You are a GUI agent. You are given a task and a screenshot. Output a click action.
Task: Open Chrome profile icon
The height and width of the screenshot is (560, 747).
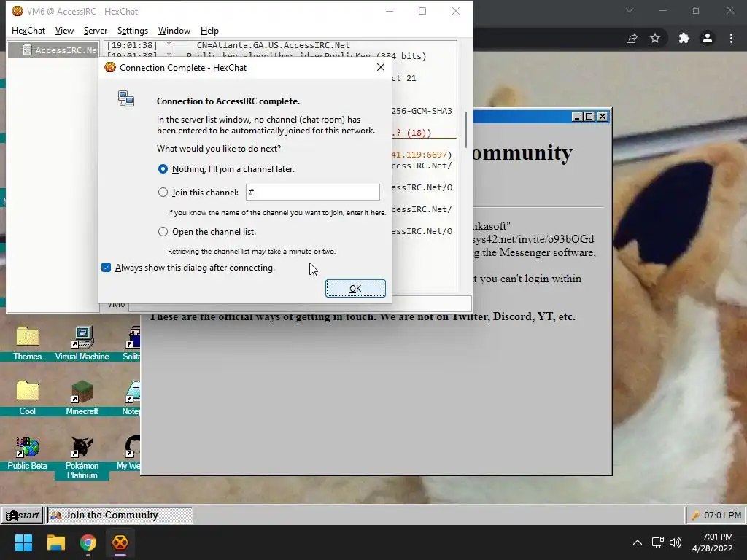[708, 38]
